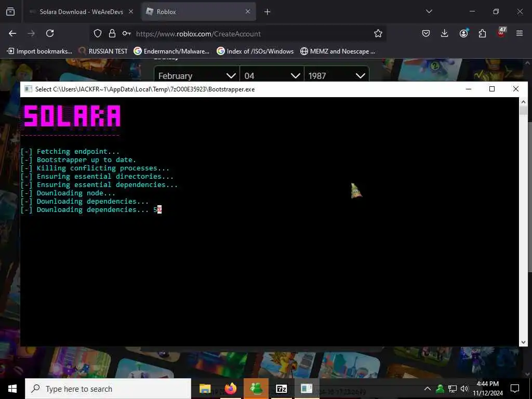The image size is (532, 399).
Task: Expand the year 1987 dropdown
Action: click(x=336, y=75)
